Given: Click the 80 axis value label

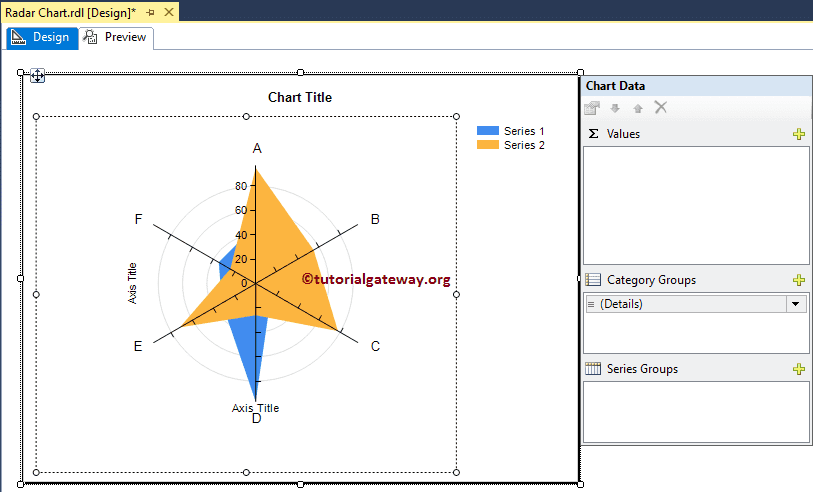Looking at the screenshot, I should (x=241, y=186).
